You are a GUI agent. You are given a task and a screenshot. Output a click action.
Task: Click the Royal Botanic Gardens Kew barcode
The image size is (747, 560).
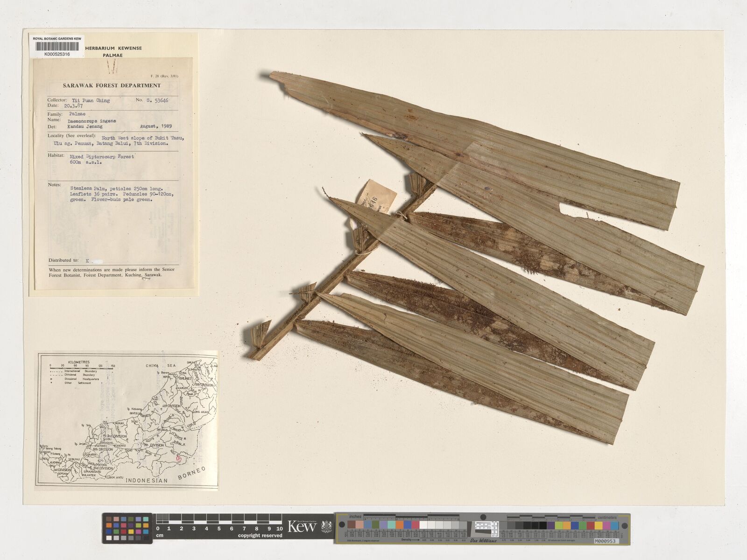pyautogui.click(x=57, y=46)
